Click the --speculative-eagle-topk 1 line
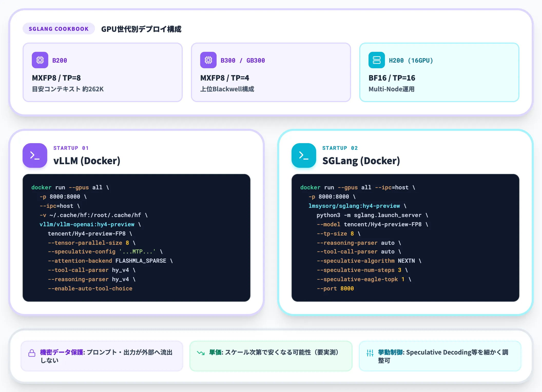The height and width of the screenshot is (392, 542). click(364, 279)
